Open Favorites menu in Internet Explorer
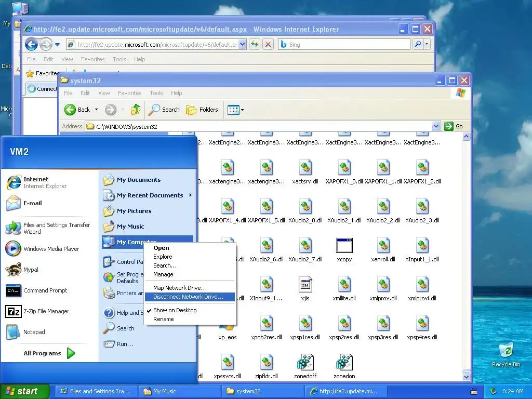The height and width of the screenshot is (399, 532). [x=92, y=59]
